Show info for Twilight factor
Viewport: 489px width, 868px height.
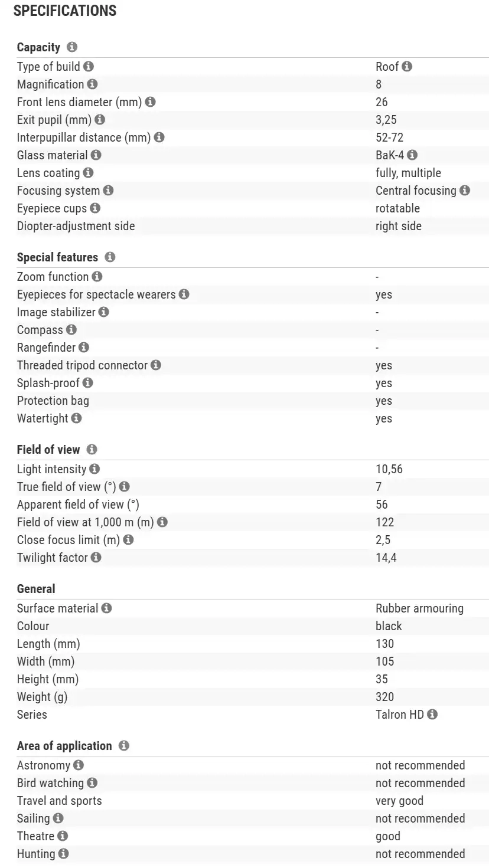point(96,558)
